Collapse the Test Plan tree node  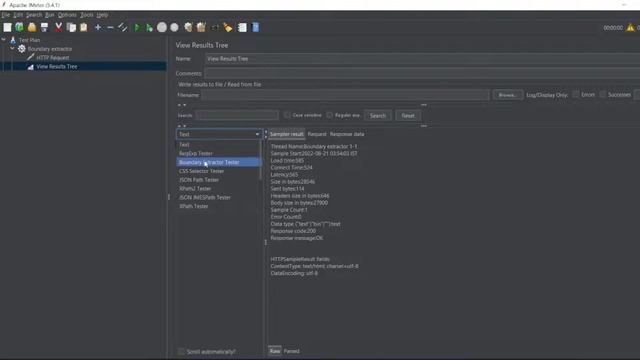coord(4,40)
